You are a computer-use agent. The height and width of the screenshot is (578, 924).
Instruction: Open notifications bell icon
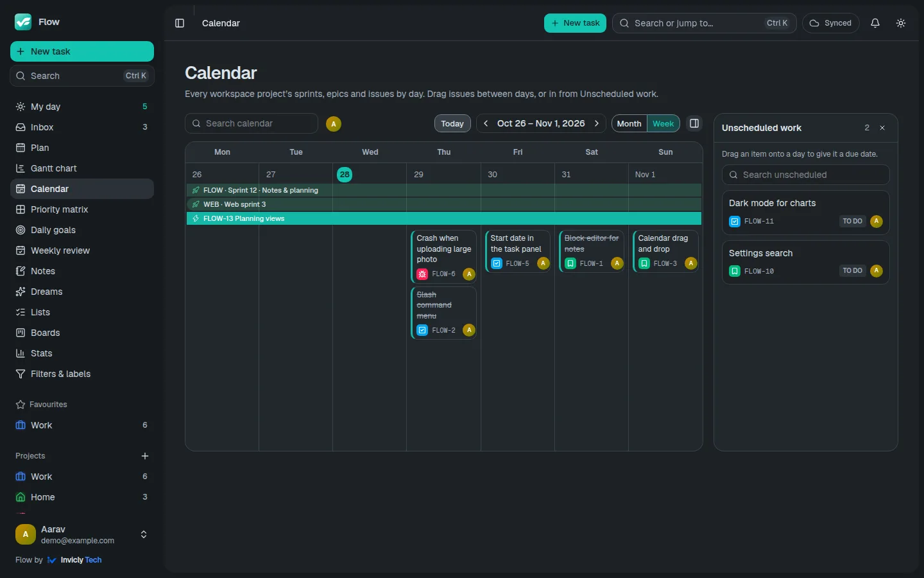875,23
